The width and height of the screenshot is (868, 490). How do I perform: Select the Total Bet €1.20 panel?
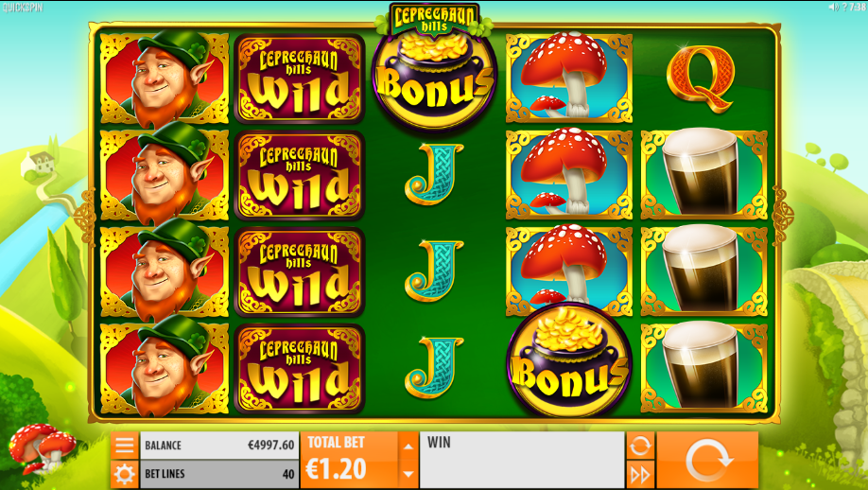tap(349, 460)
